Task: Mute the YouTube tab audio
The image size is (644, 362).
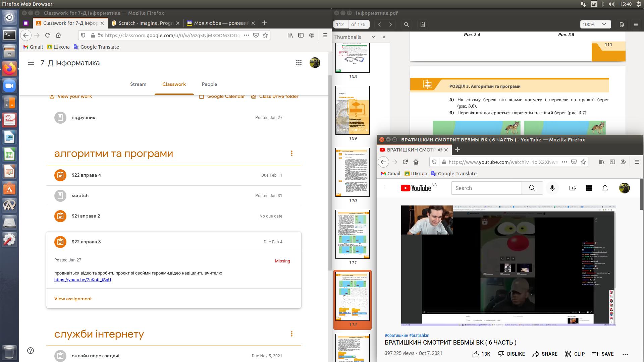Action: (440, 150)
